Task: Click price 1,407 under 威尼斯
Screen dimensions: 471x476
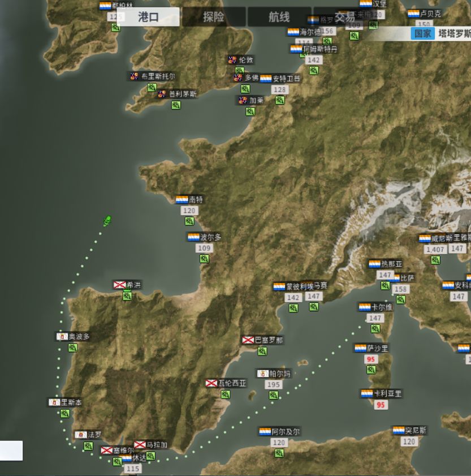Action: tap(435, 250)
